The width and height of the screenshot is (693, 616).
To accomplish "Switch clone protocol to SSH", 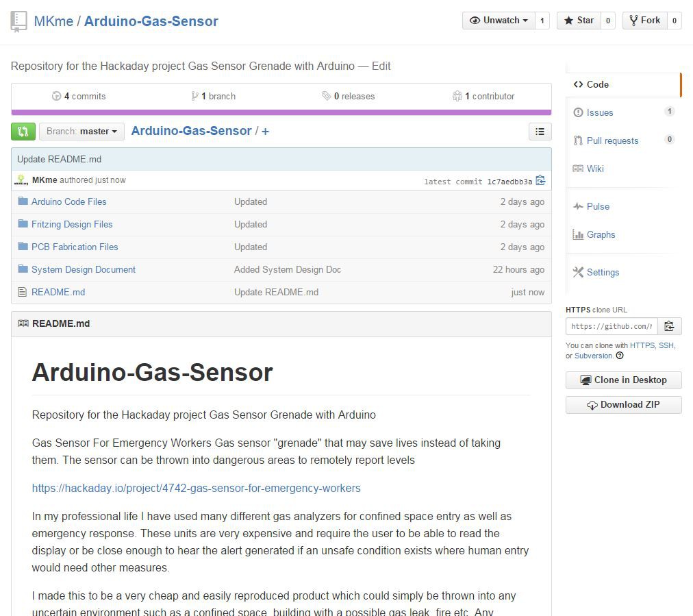I will tap(666, 345).
